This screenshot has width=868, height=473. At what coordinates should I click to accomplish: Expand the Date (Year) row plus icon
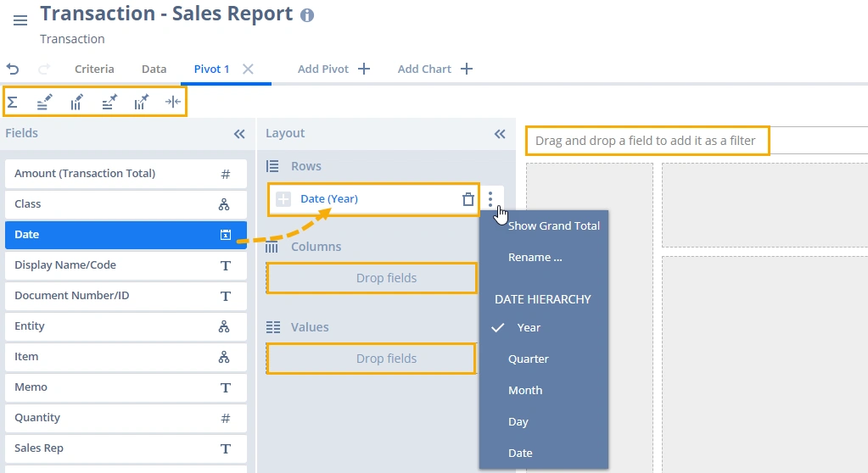pyautogui.click(x=283, y=199)
